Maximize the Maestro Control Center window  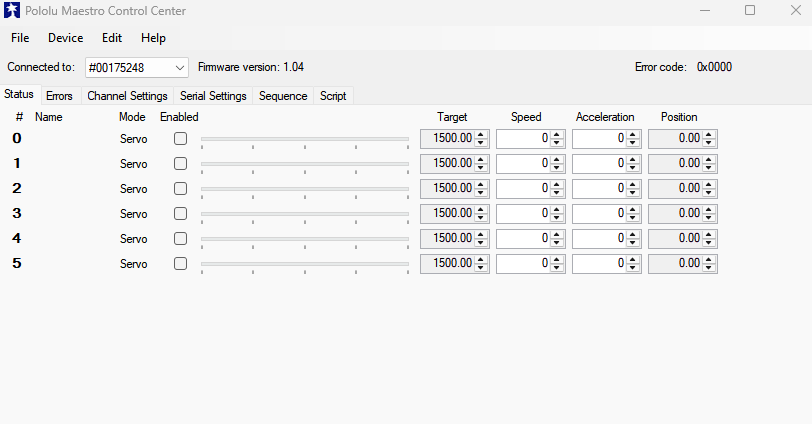point(750,10)
